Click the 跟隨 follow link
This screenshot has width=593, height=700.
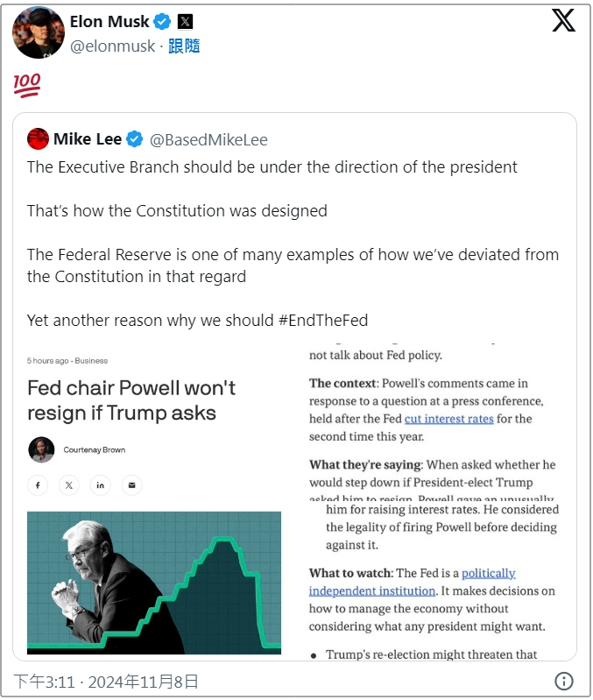pyautogui.click(x=184, y=46)
